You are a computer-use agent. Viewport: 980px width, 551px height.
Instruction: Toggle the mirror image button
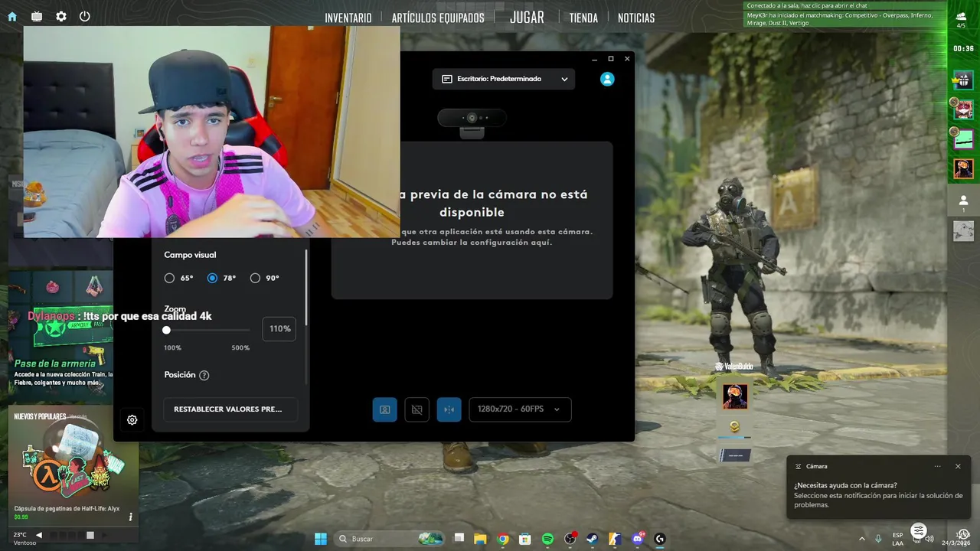[x=449, y=409]
